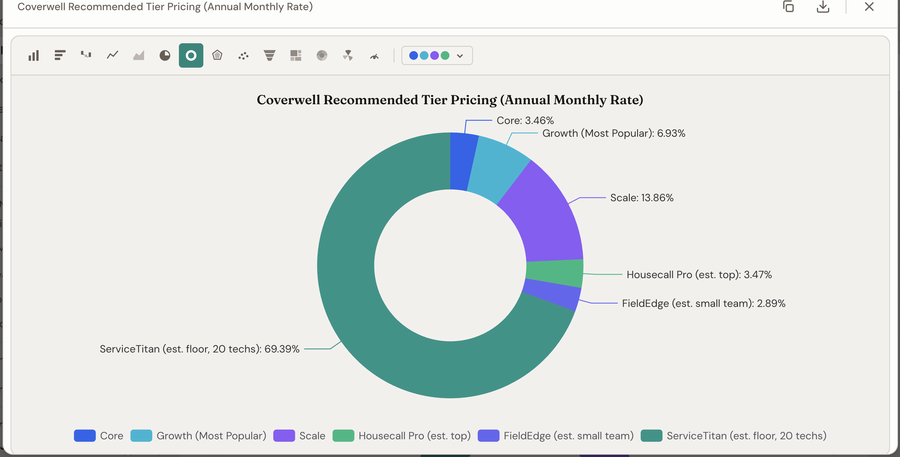The height and width of the screenshot is (457, 900).
Task: Select the funnel chart type
Action: tap(269, 56)
